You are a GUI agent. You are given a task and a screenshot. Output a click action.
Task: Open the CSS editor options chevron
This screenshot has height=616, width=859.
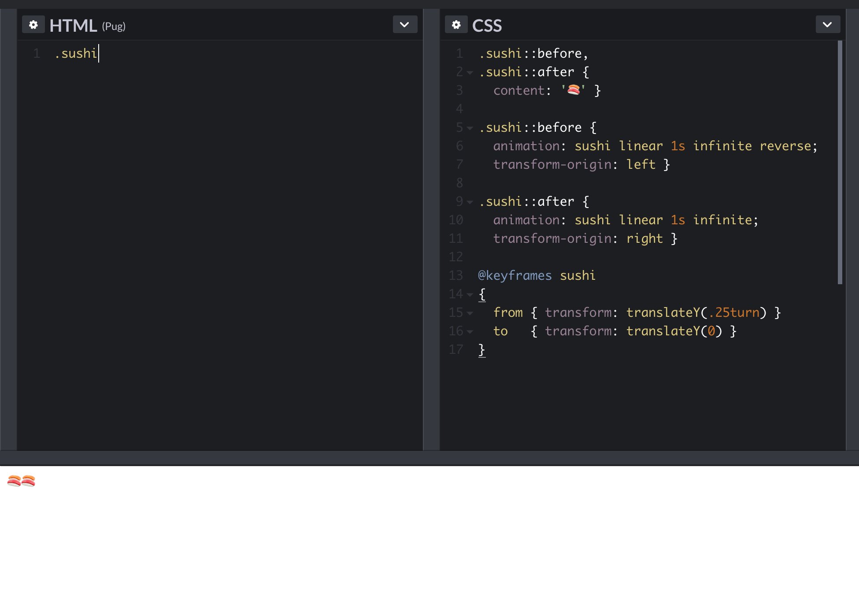(x=827, y=24)
